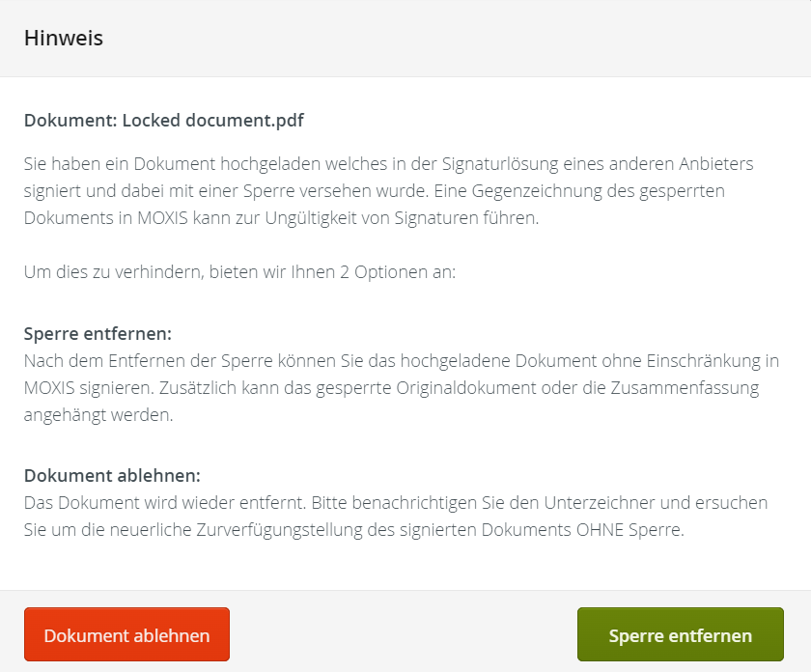The height and width of the screenshot is (672, 811).
Task: Click the dialog header bar
Action: [x=405, y=39]
